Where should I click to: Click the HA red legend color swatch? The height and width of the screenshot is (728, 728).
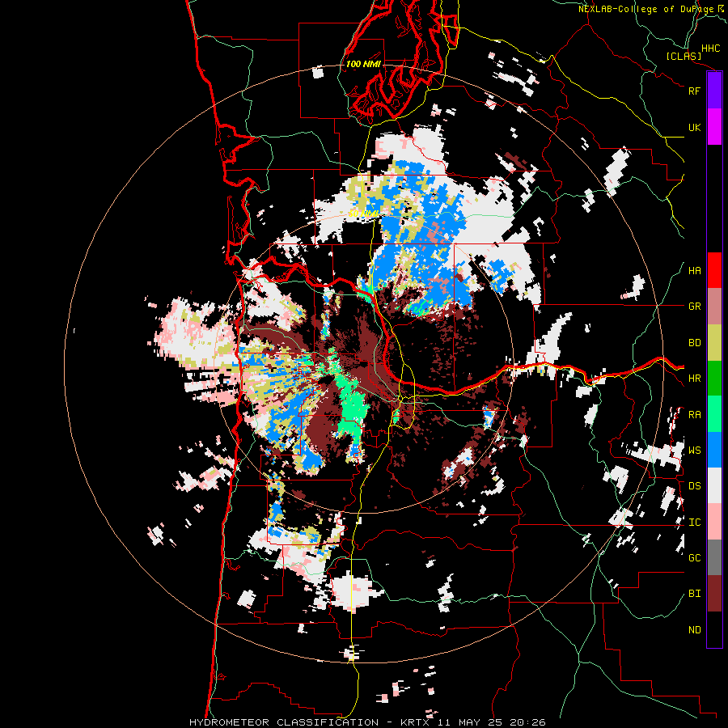click(714, 270)
